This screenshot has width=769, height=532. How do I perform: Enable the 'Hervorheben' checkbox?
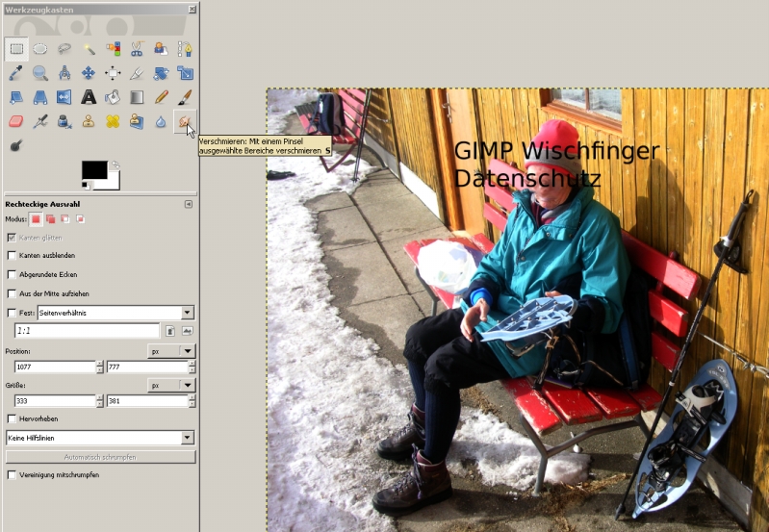click(12, 418)
